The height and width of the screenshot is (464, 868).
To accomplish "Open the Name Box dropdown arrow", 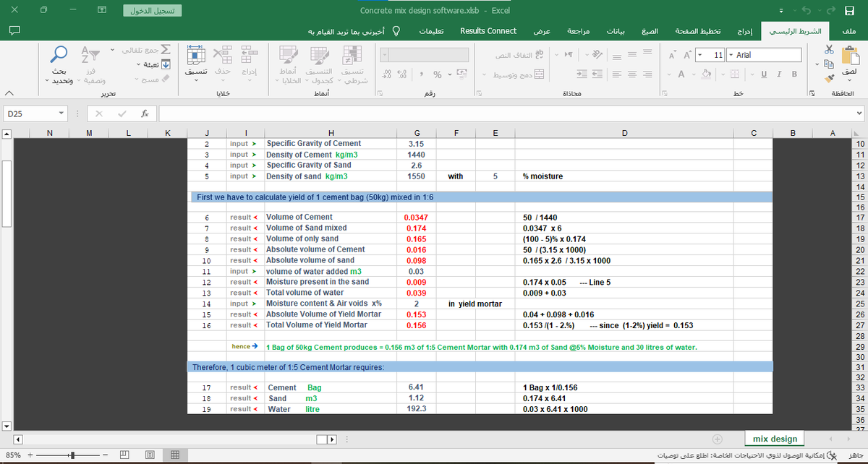I will (61, 113).
